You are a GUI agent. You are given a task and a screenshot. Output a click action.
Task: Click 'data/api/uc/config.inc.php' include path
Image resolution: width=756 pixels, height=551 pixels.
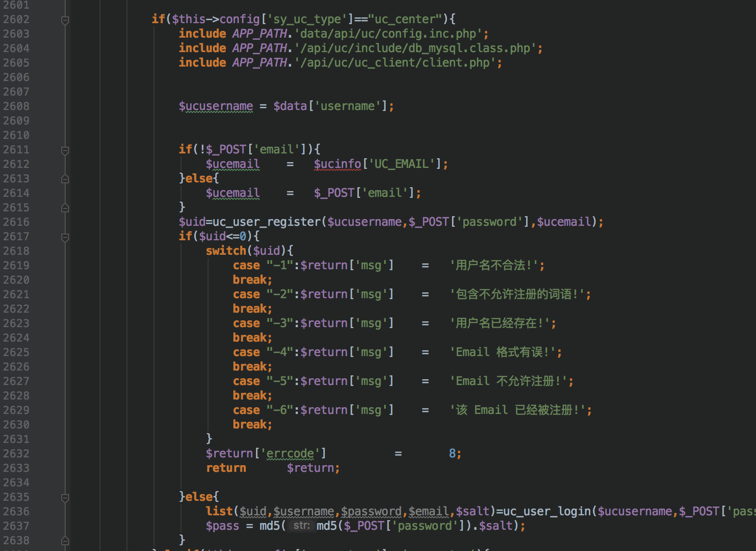[x=388, y=34]
